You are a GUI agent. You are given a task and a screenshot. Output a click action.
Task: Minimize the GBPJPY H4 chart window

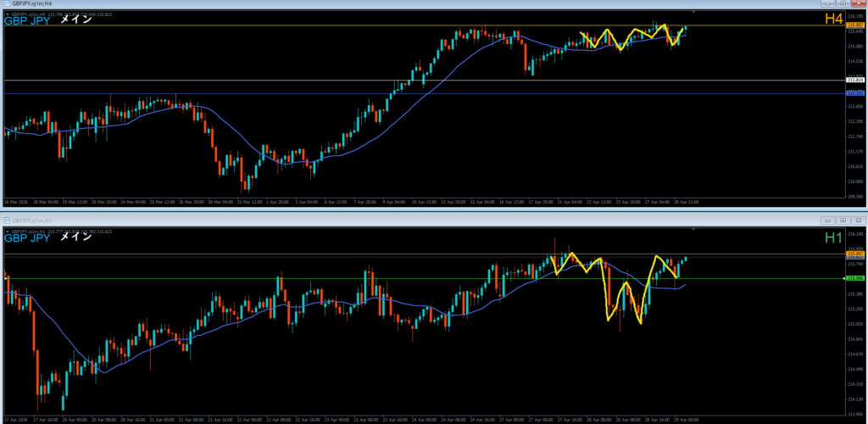[x=826, y=4]
